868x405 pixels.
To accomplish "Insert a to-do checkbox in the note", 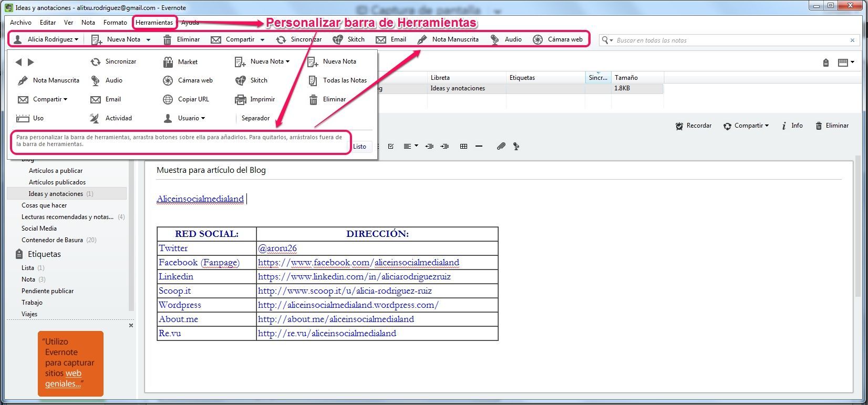I will 391,147.
